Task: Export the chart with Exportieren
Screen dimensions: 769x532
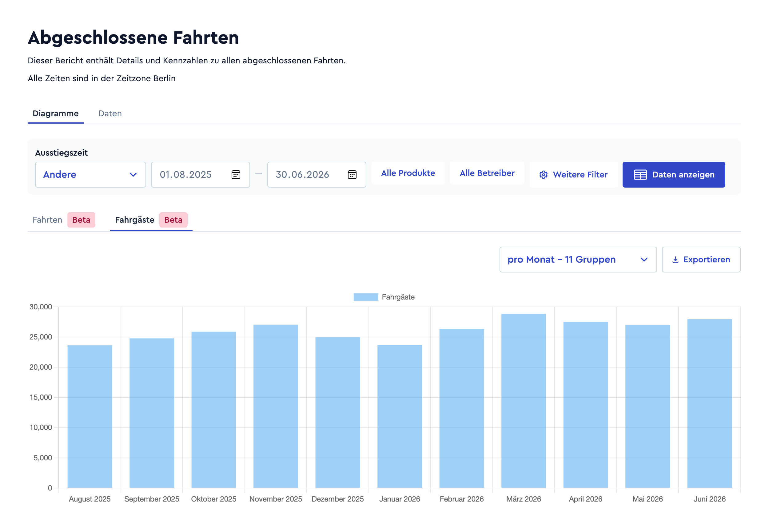Action: tap(701, 260)
